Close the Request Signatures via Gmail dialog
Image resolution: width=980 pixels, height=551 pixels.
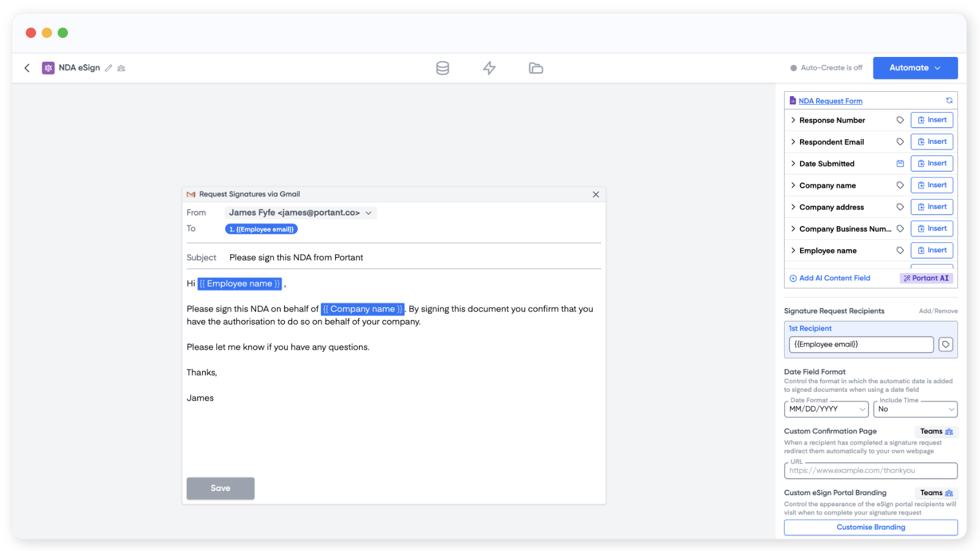point(595,194)
